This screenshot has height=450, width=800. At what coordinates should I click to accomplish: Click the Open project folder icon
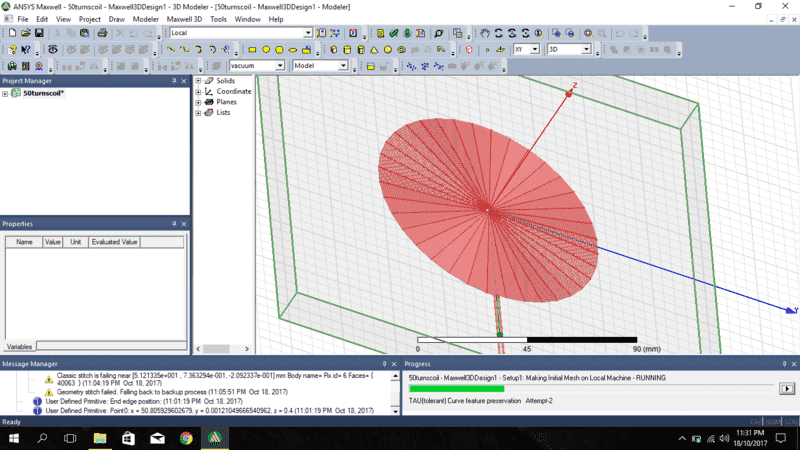[x=25, y=33]
